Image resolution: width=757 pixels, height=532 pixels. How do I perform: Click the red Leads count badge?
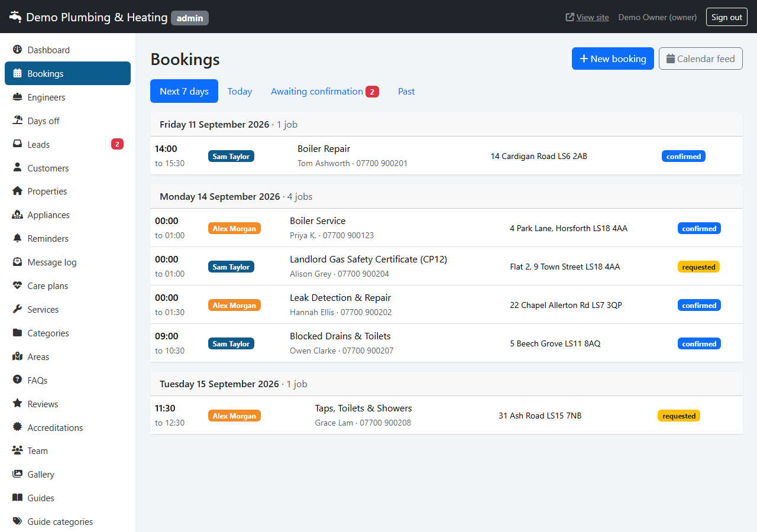(x=117, y=144)
